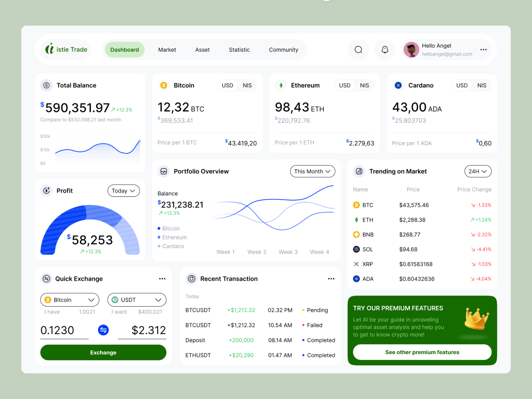The width and height of the screenshot is (532, 399).
Task: Click the Total Balance dollar icon
Action: 46,85
